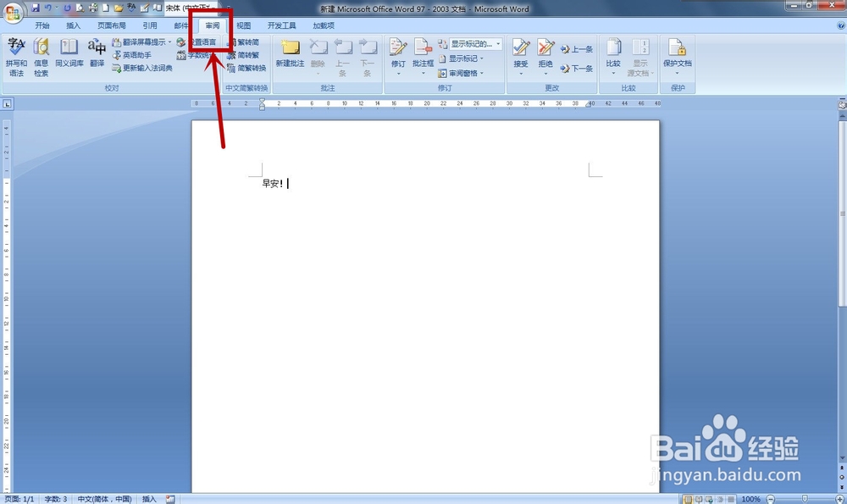Click the 比较 compare documents icon
The image size is (847, 504).
click(x=613, y=47)
